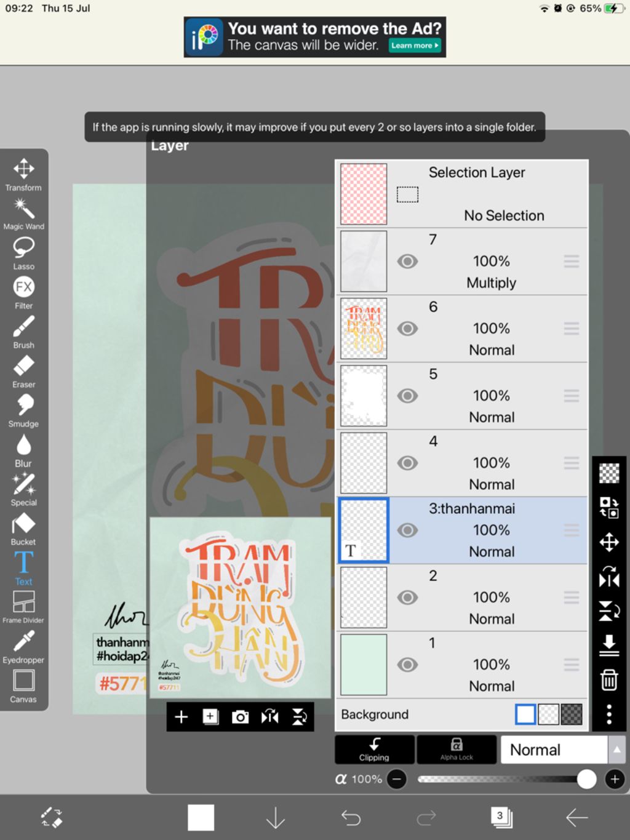This screenshot has width=630, height=840.
Task: Hide layer 7 with its eye icon
Action: (407, 262)
